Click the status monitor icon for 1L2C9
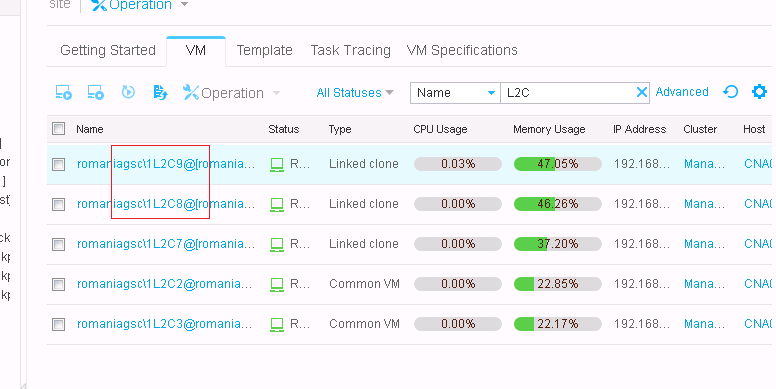This screenshot has height=389, width=776. click(x=277, y=164)
